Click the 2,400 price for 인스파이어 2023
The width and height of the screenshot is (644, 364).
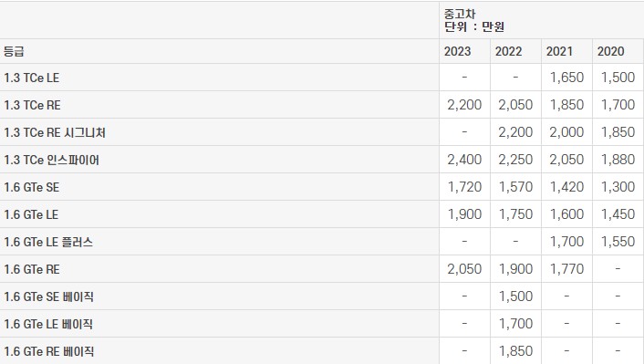(464, 160)
